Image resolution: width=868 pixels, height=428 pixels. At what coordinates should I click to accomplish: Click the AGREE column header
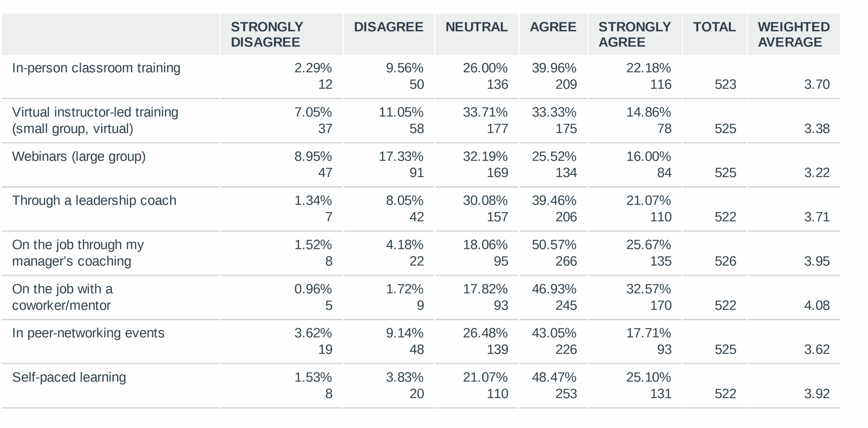(x=553, y=27)
